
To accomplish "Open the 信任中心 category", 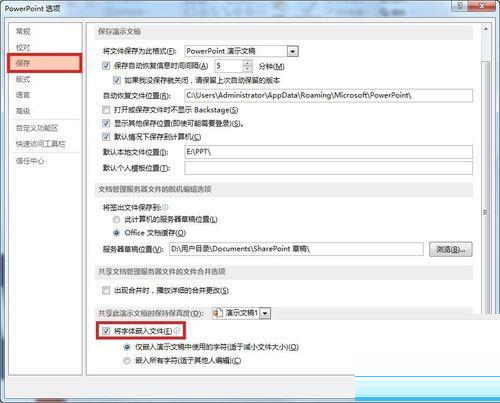I will tap(30, 161).
